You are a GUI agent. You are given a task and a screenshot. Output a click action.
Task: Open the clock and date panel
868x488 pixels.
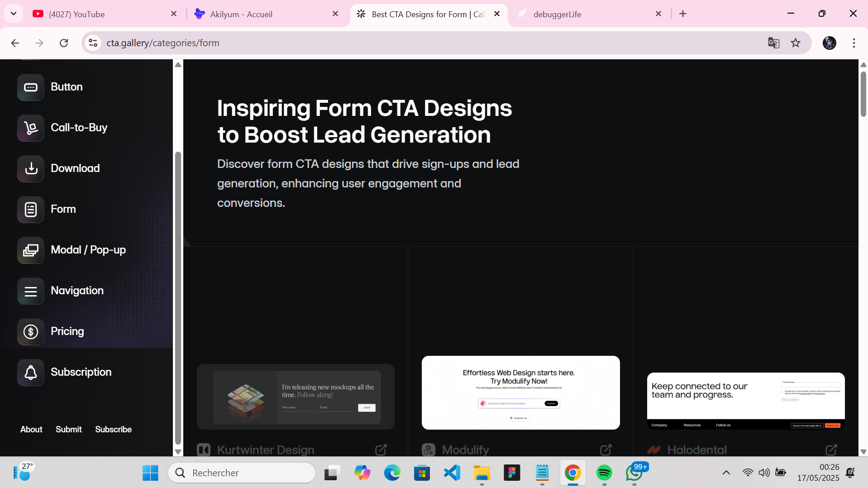pyautogui.click(x=818, y=473)
